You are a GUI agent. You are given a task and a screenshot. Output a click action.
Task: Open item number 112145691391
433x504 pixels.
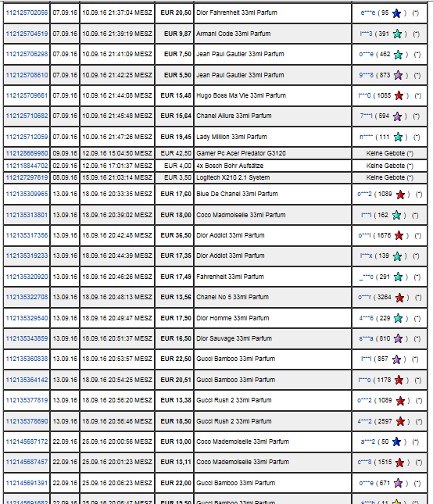pos(27,483)
